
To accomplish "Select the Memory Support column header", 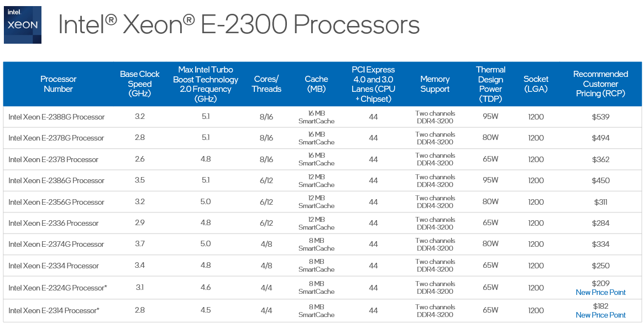I will (x=435, y=84).
